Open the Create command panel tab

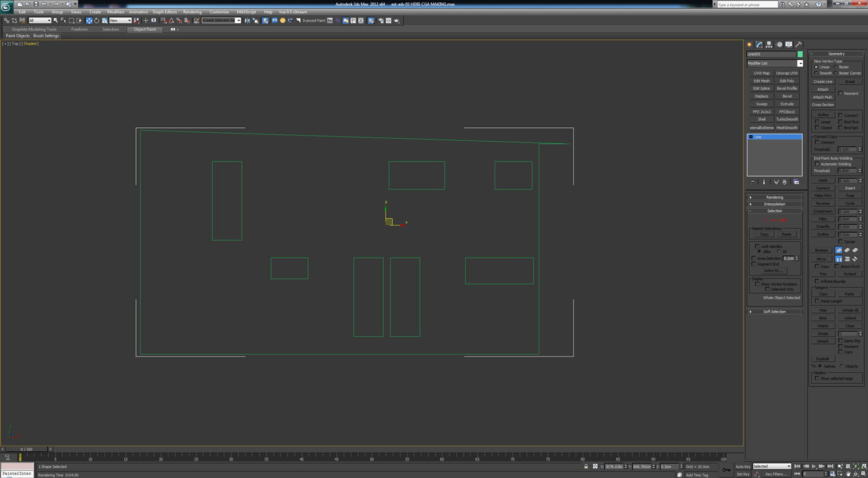click(749, 45)
